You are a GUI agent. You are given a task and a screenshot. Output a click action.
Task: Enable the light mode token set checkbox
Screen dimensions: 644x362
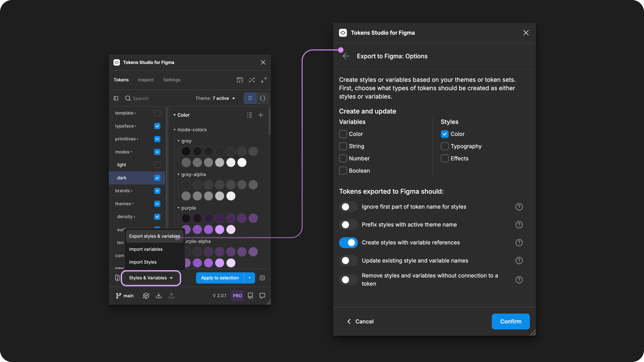point(157,165)
